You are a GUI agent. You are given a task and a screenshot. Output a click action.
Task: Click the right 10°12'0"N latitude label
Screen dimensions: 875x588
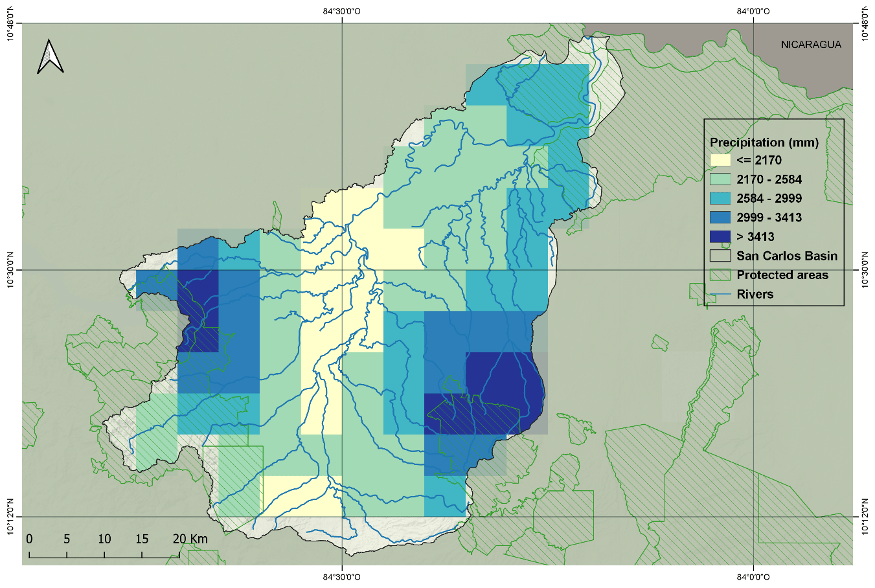pyautogui.click(x=865, y=517)
